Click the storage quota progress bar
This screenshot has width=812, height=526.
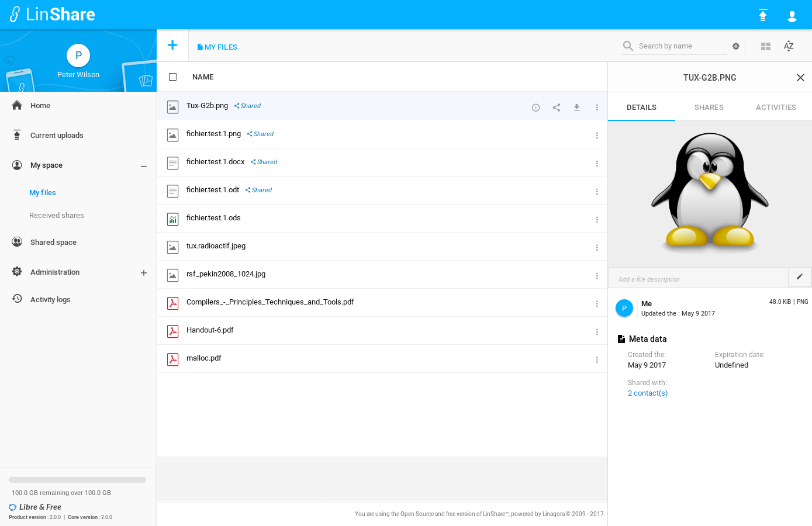tap(77, 480)
